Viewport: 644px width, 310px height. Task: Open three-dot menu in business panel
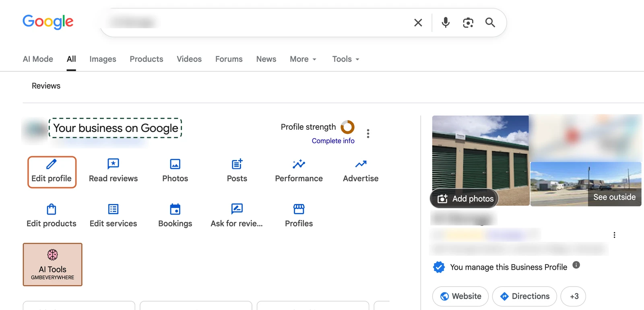pos(614,235)
